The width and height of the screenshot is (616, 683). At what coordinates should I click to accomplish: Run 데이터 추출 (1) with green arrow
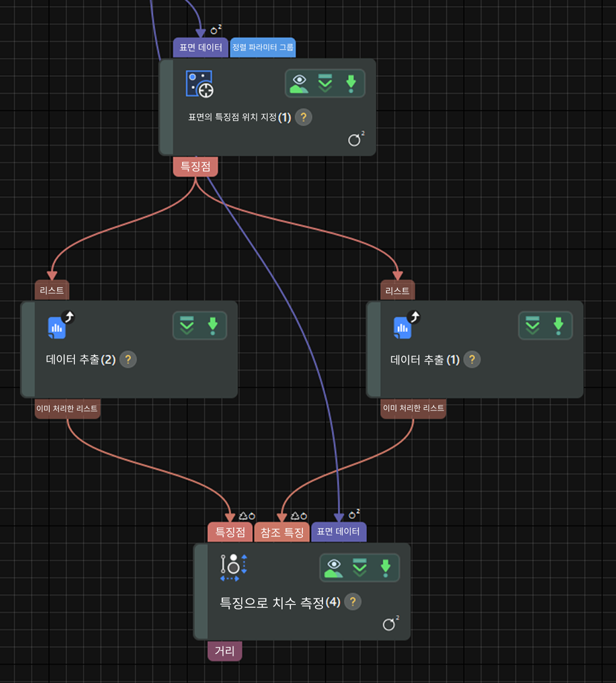click(559, 325)
